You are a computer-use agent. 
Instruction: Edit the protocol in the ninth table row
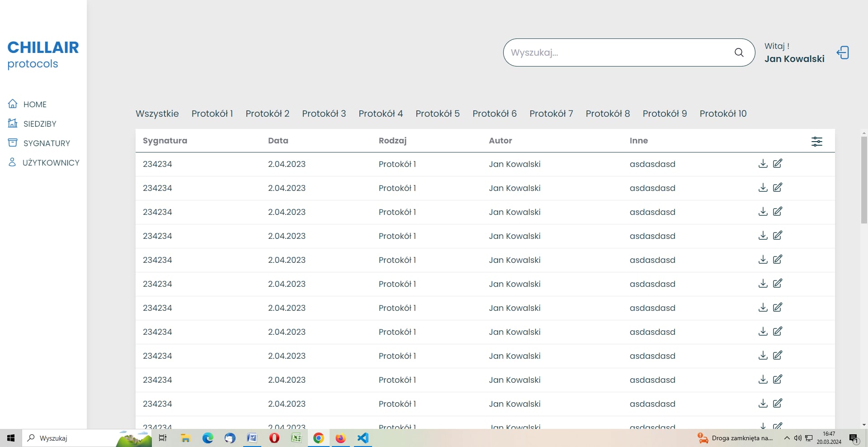point(778,355)
